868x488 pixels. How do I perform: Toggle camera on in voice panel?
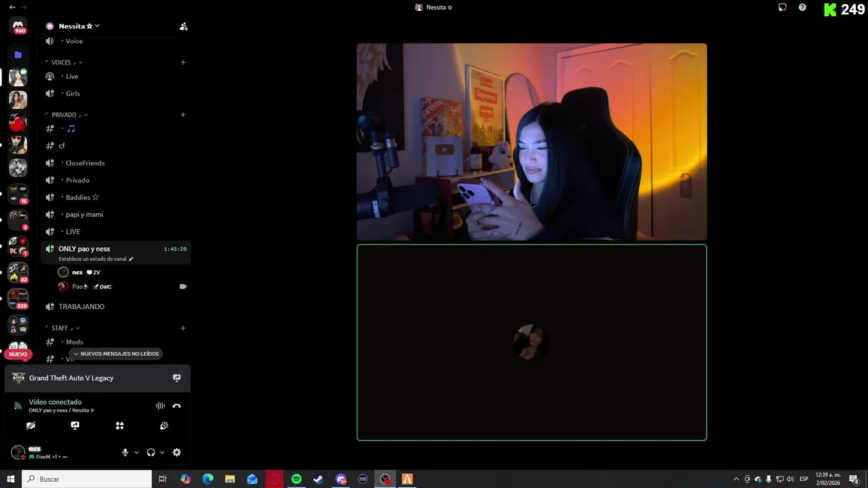pyautogui.click(x=31, y=426)
